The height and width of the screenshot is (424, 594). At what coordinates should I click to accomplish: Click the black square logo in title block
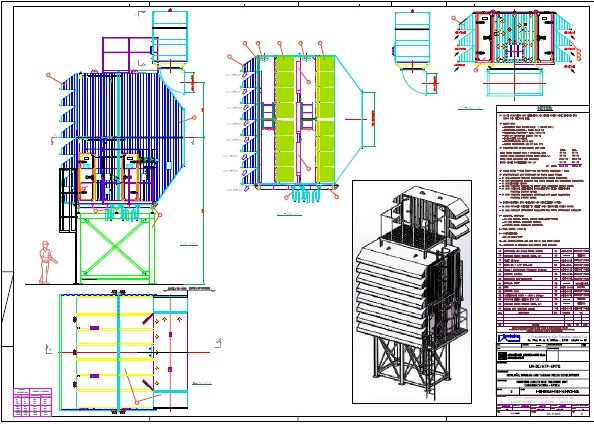502,356
